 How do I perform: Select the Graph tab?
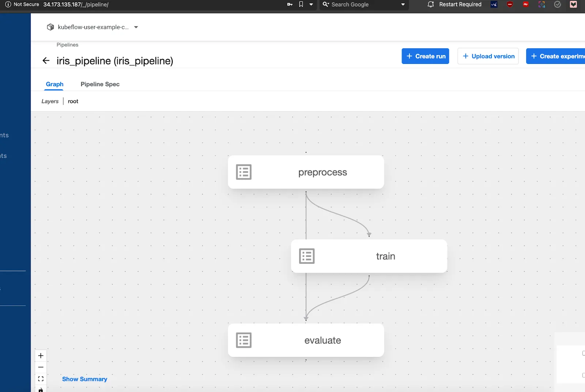54,84
